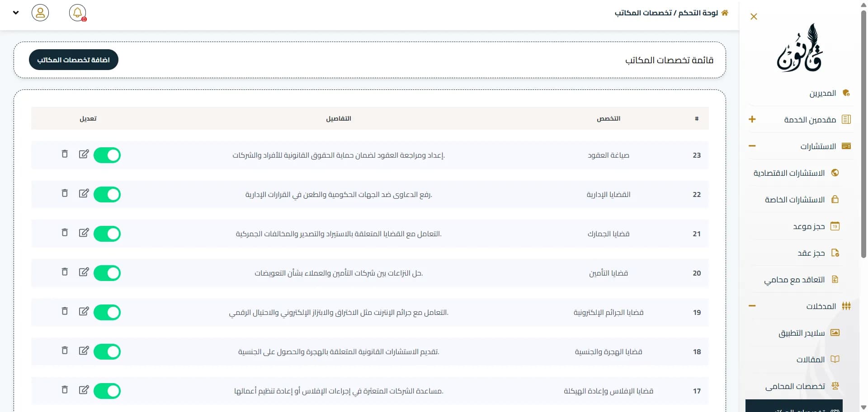
Task: Expand مقدمين الخدمة with plus sign
Action: (x=752, y=119)
